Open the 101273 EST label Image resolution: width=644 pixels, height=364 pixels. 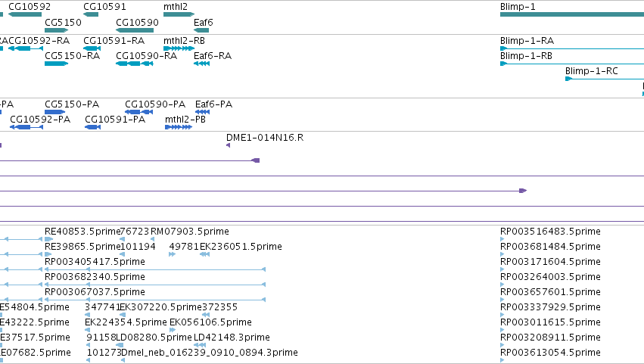104,353
